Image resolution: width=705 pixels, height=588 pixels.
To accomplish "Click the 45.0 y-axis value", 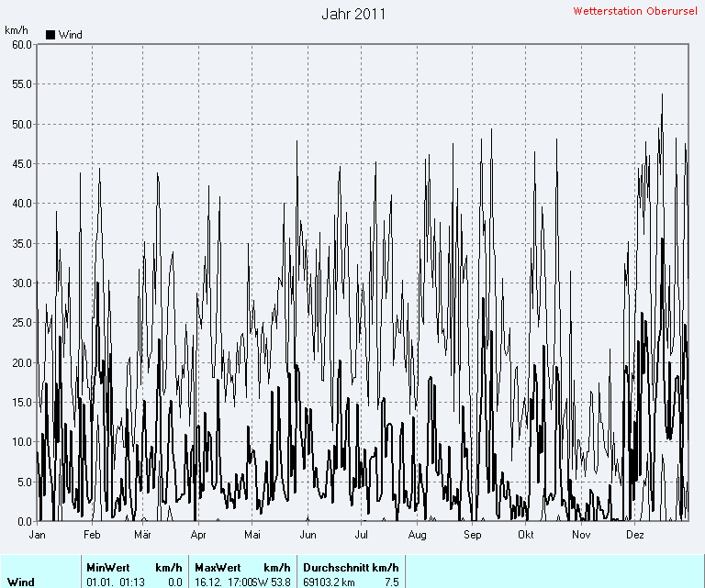I will click(x=22, y=164).
